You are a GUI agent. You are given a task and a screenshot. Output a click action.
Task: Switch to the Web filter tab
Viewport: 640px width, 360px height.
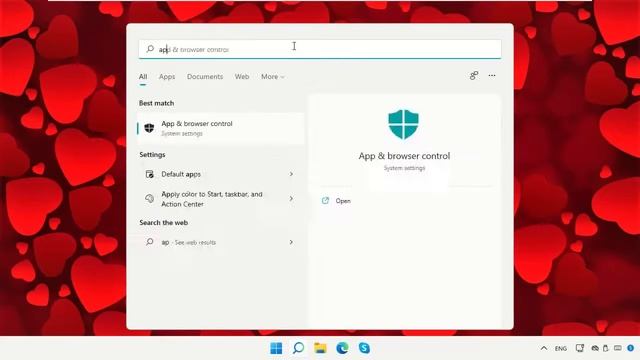click(x=242, y=76)
